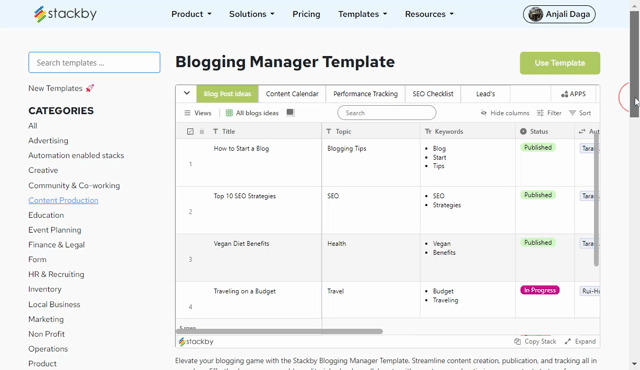Expand the Templates dropdown menu
The width and height of the screenshot is (640, 370).
point(362,14)
